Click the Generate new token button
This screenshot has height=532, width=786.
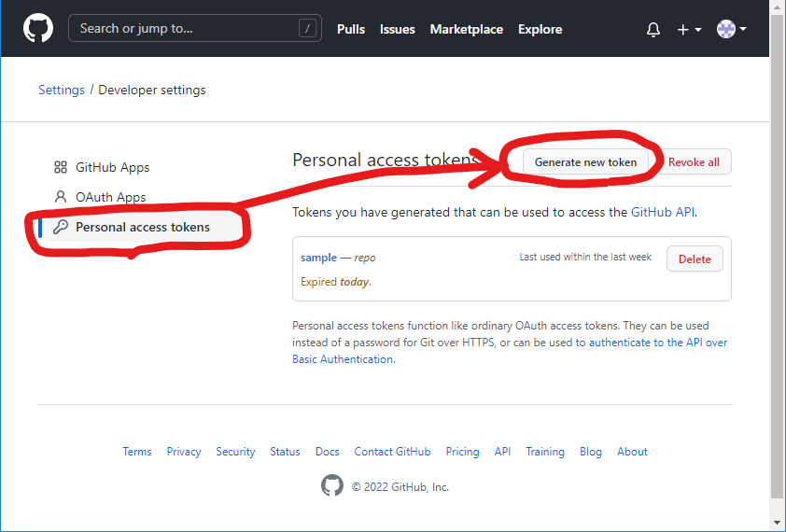click(x=585, y=161)
